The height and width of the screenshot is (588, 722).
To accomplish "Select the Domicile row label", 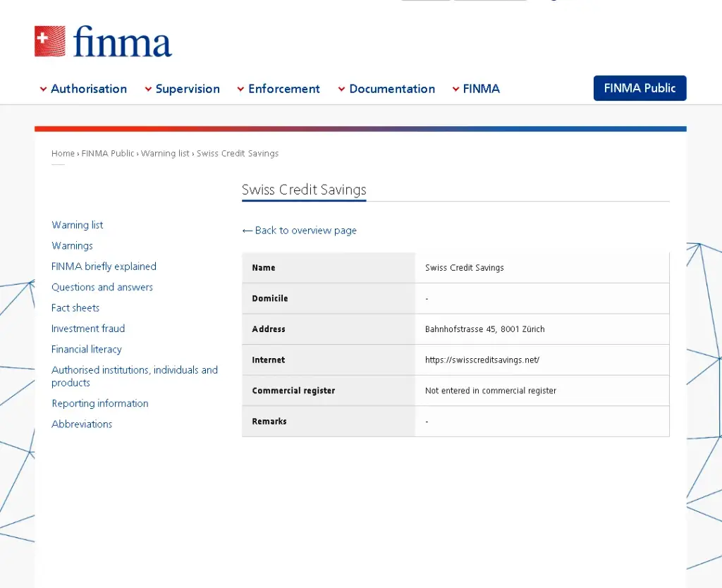I will point(270,298).
